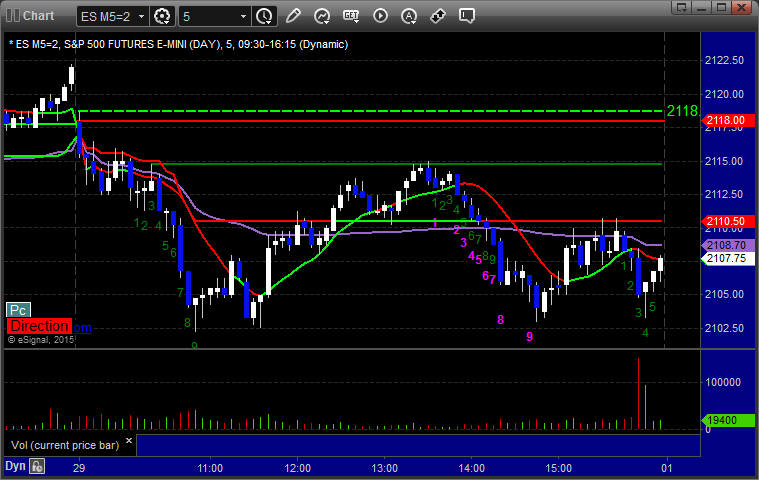Click the Pc indicator label
The height and width of the screenshot is (480, 759).
(x=18, y=310)
